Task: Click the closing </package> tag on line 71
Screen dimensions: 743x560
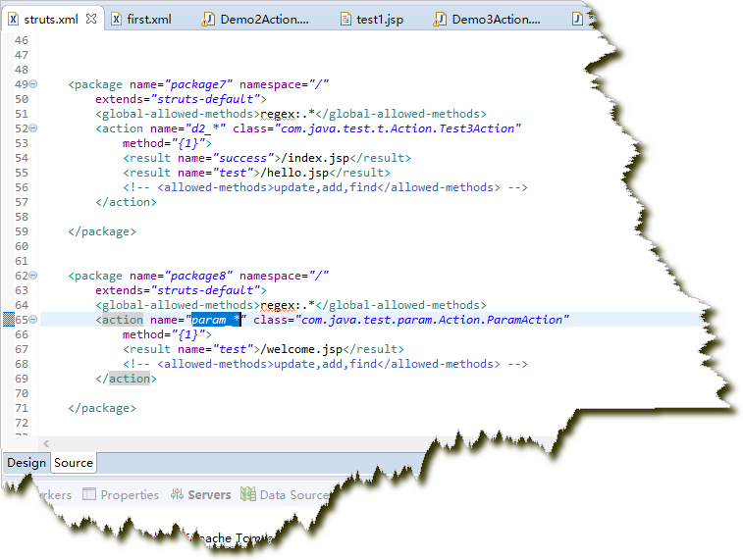Action: click(102, 409)
